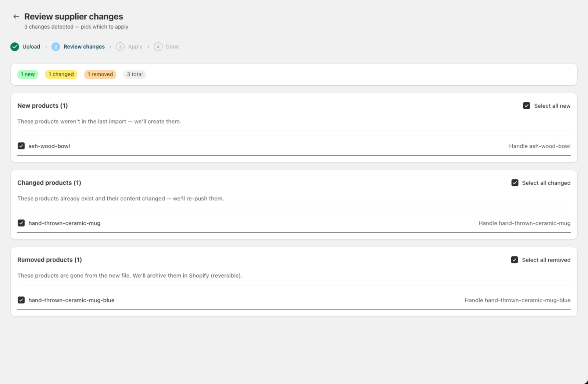This screenshot has height=384, width=588.
Task: Click the 1 removed badge
Action: [x=100, y=74]
